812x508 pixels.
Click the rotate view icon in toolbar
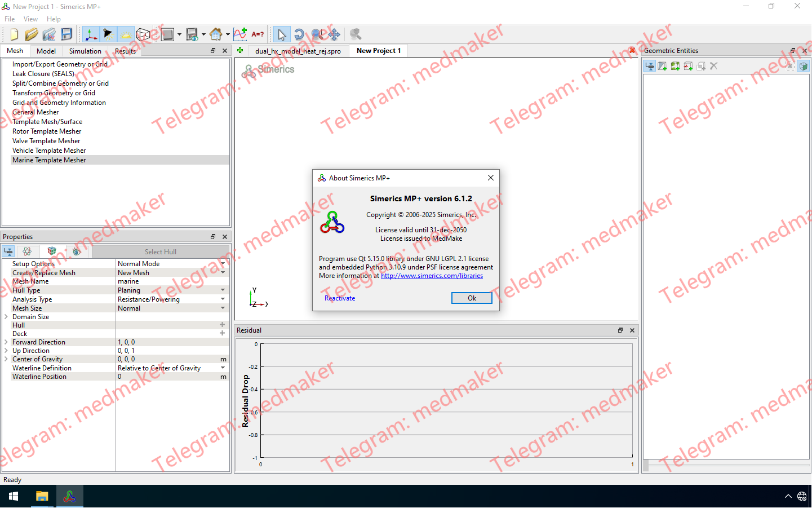click(299, 34)
